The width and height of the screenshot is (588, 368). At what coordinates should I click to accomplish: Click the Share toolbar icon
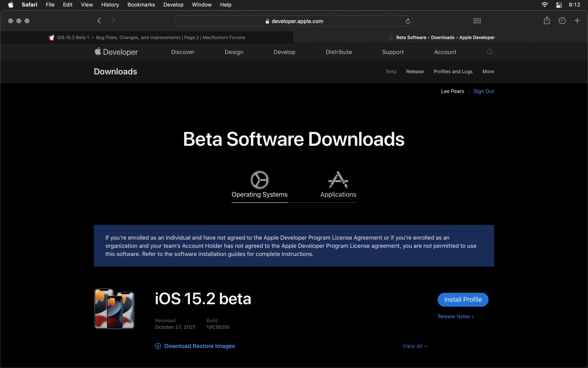(x=547, y=21)
